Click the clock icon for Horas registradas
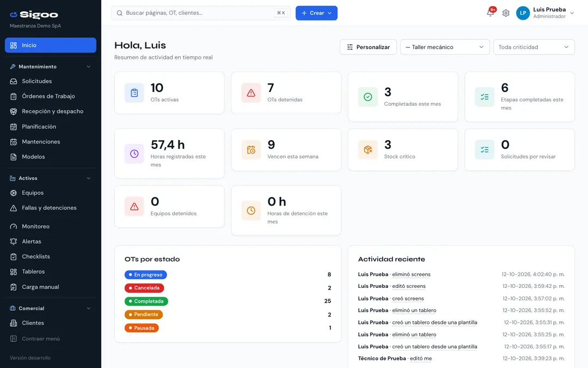This screenshot has width=588, height=368. pos(134,154)
